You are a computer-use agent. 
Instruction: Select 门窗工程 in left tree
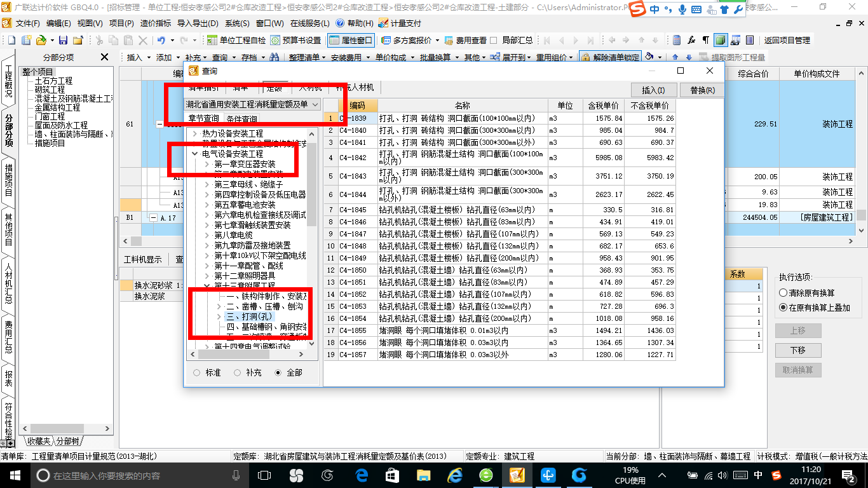tap(50, 117)
